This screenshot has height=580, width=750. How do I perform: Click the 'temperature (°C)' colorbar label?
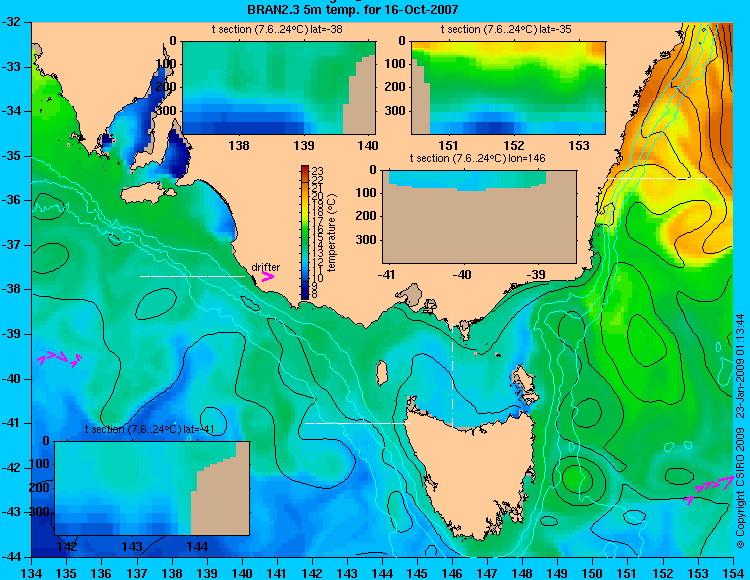pyautogui.click(x=332, y=233)
